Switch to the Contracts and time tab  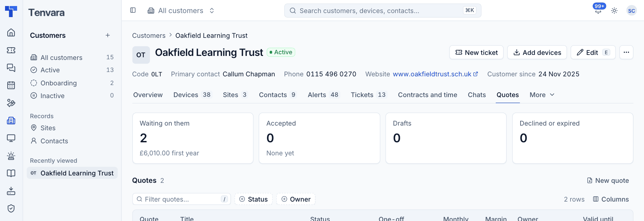point(427,95)
